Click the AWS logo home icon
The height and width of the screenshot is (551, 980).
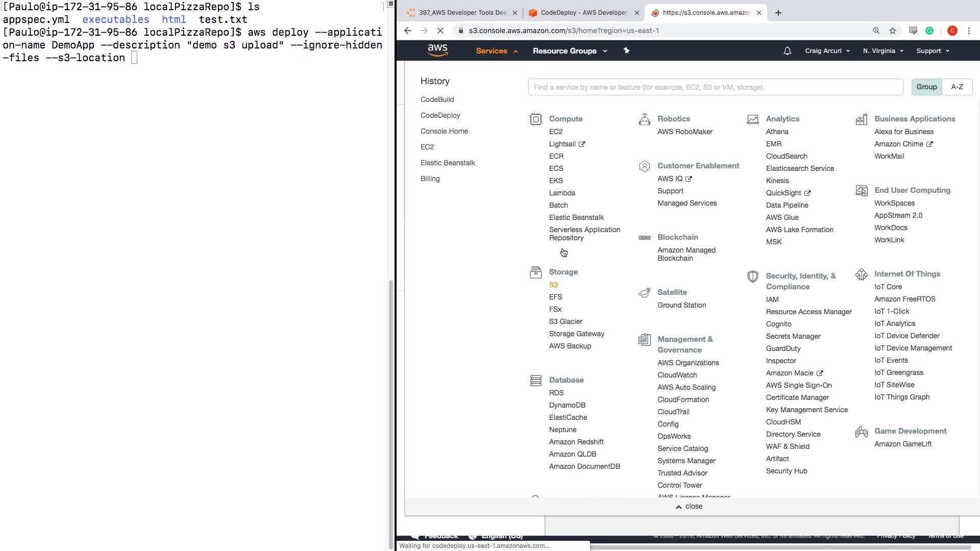437,50
